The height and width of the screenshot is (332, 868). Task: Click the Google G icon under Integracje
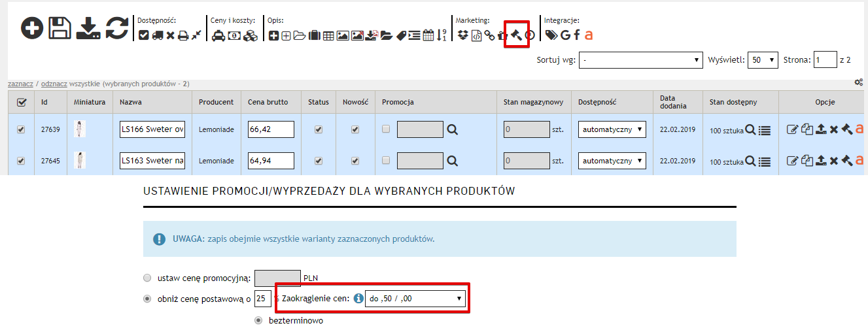point(565,35)
